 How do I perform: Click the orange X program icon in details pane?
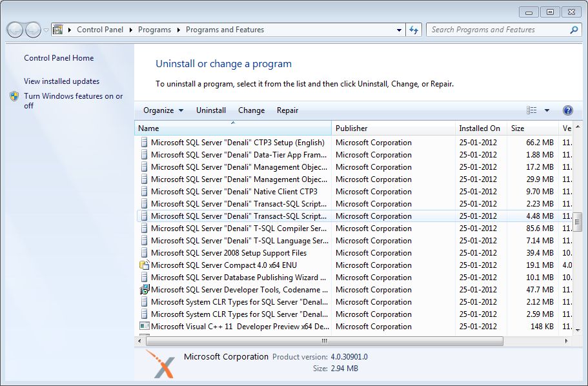[x=161, y=364]
